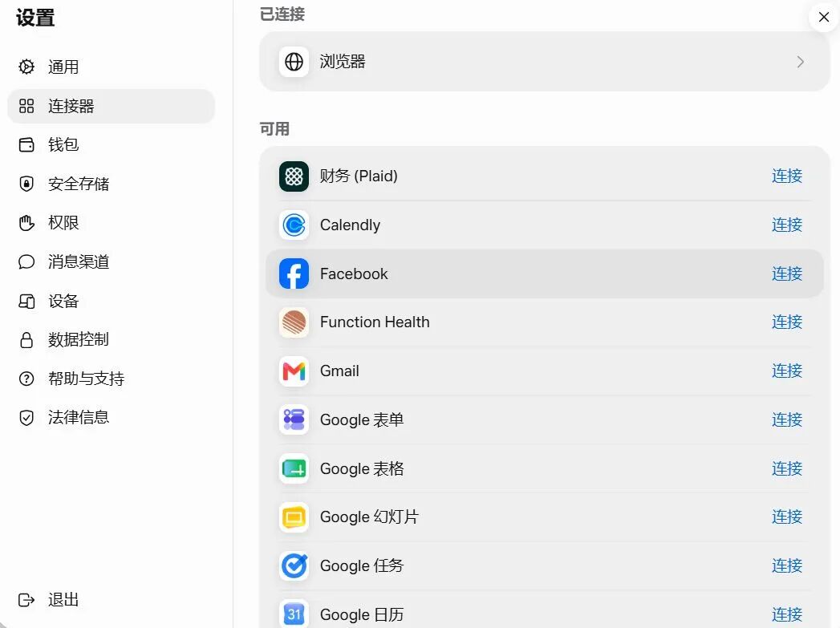Click the Google 日历 calendar icon
The height and width of the screenshot is (628, 840).
coord(294,614)
